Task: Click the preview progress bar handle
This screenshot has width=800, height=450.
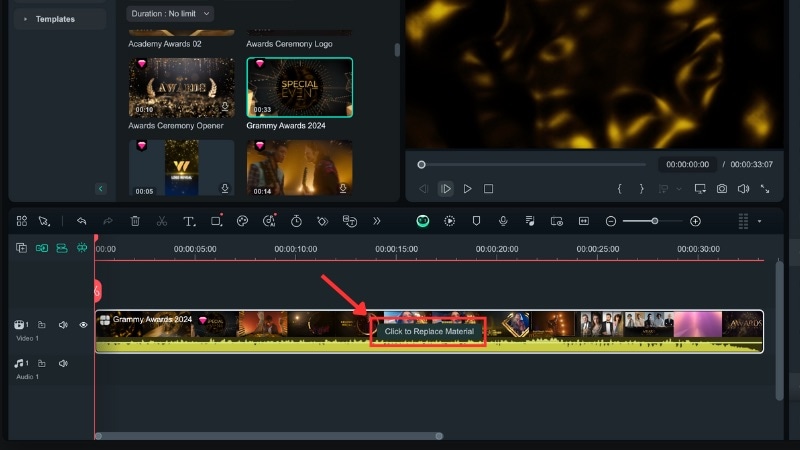Action: pos(421,164)
